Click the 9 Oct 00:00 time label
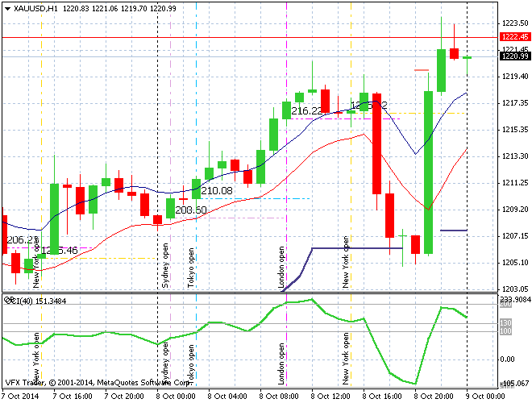The image size is (532, 403). [485, 397]
